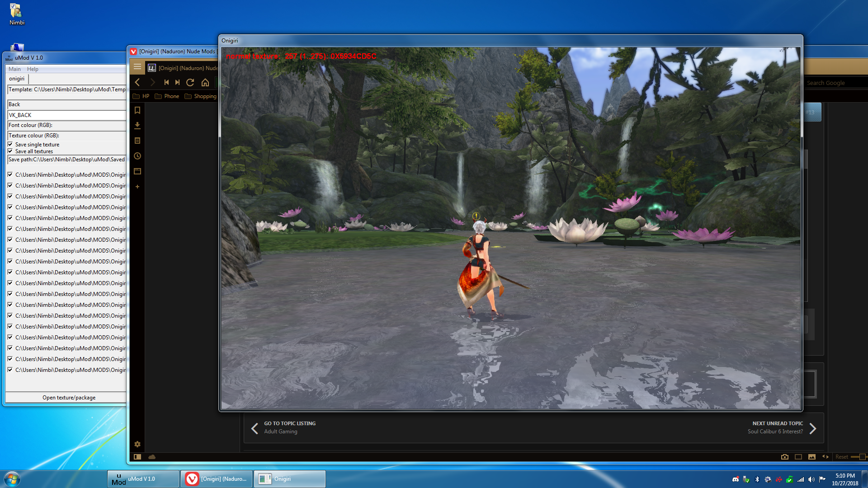The width and height of the screenshot is (868, 488).
Task: Toggle Save single texture checkbox in uMod
Action: tap(10, 144)
